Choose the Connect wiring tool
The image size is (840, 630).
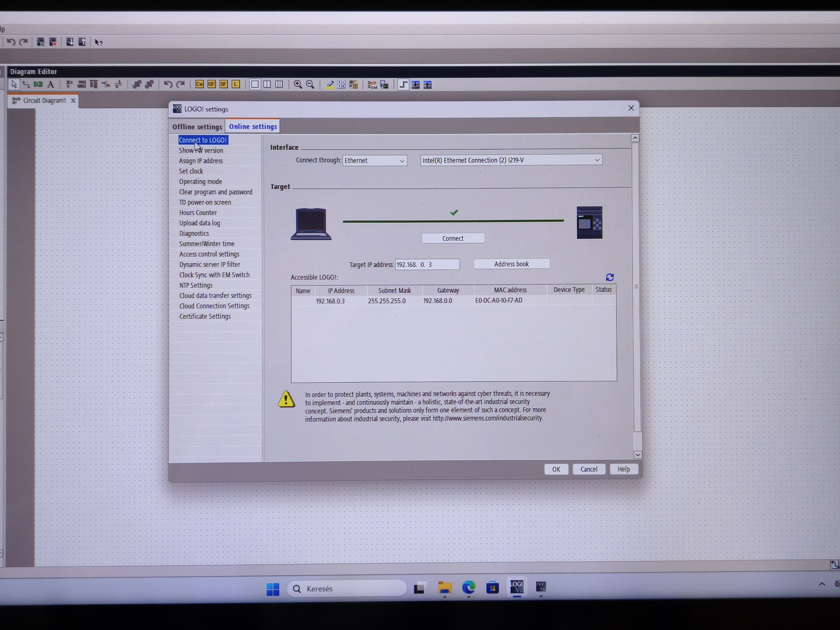pos(26,84)
